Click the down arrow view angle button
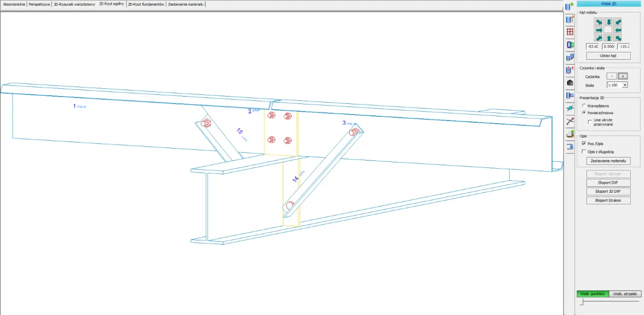The image size is (644, 315). pos(608,22)
